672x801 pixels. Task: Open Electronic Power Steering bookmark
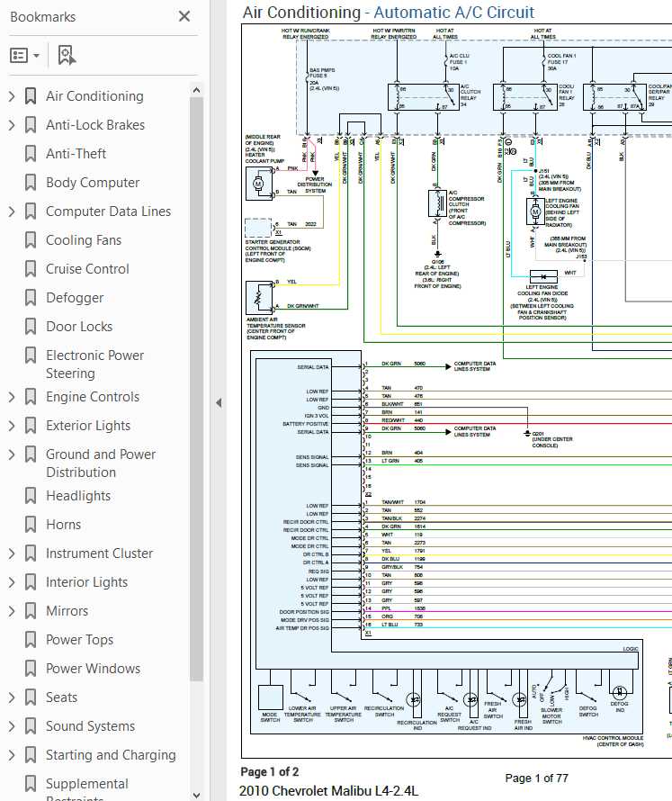(95, 364)
